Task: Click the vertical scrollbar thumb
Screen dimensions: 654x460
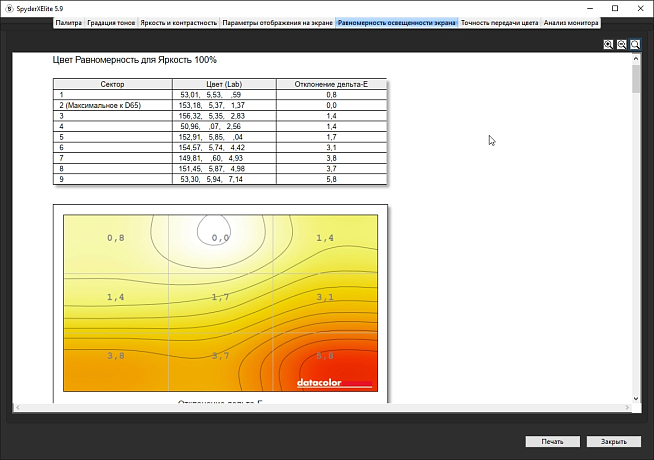Action: tap(637, 78)
